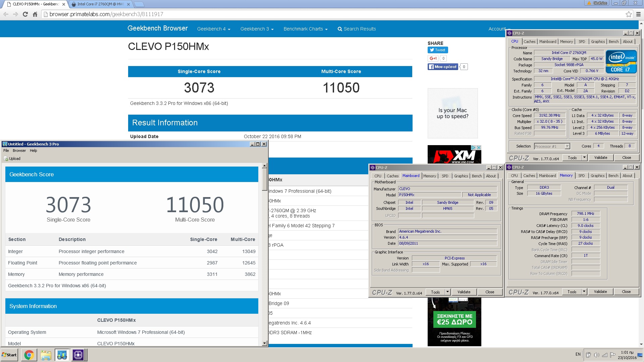Viewport: 644px width, 362px height.
Task: Click the Google+ share button
Action: 433,58
